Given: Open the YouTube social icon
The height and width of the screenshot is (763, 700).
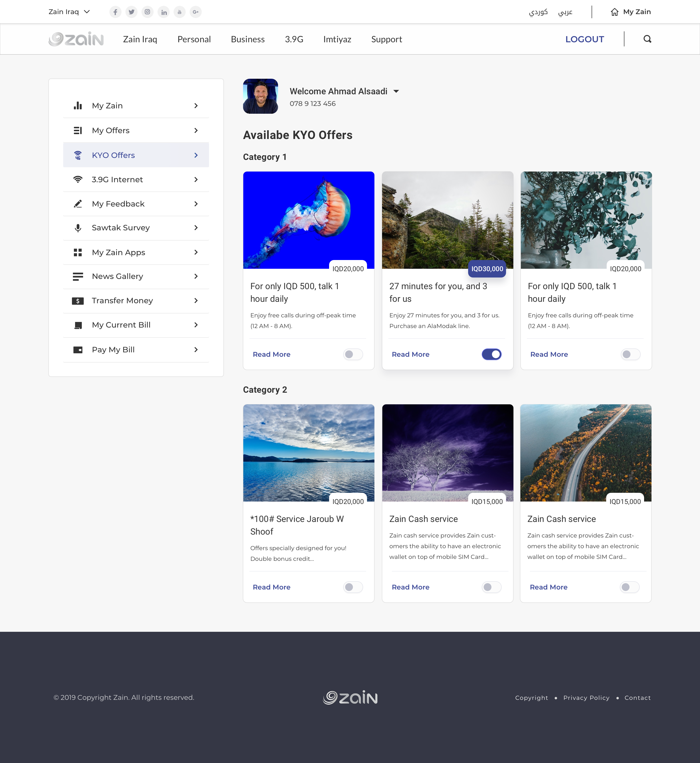Looking at the screenshot, I should [x=180, y=12].
